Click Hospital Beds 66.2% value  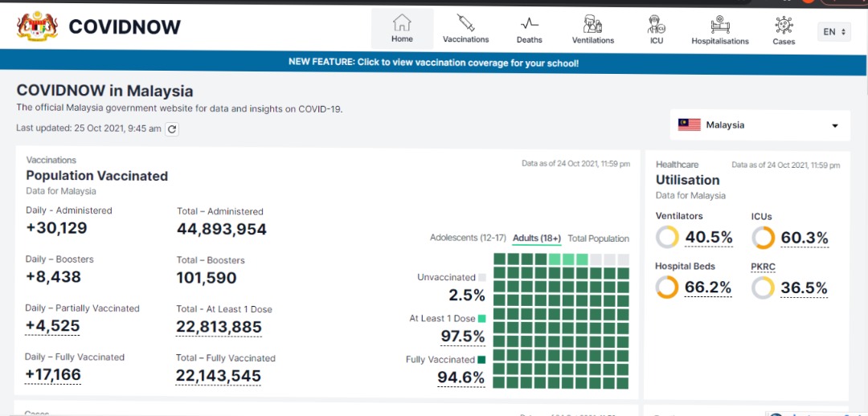click(x=708, y=288)
